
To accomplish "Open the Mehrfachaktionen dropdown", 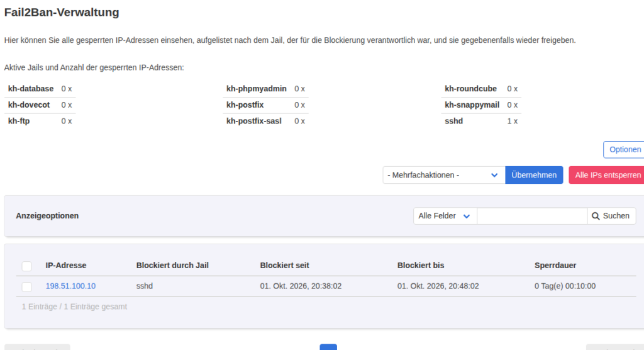I will point(443,175).
